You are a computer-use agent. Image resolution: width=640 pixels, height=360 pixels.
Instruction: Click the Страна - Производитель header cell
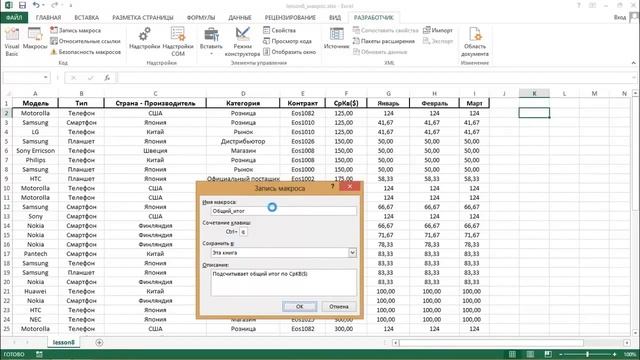click(x=155, y=103)
